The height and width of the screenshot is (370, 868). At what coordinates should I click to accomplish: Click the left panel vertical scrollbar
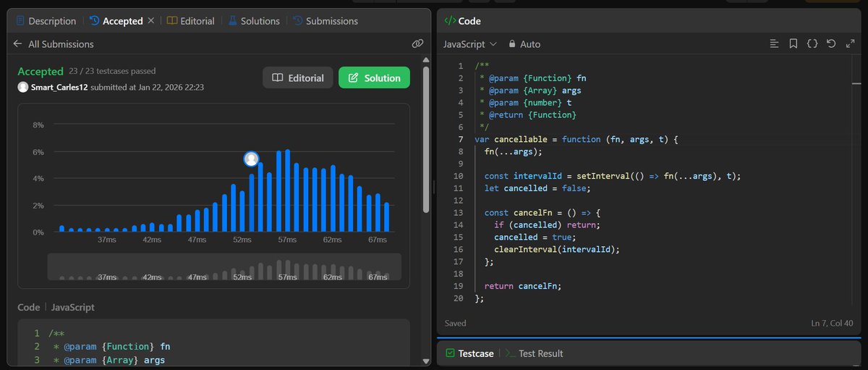coord(426,140)
